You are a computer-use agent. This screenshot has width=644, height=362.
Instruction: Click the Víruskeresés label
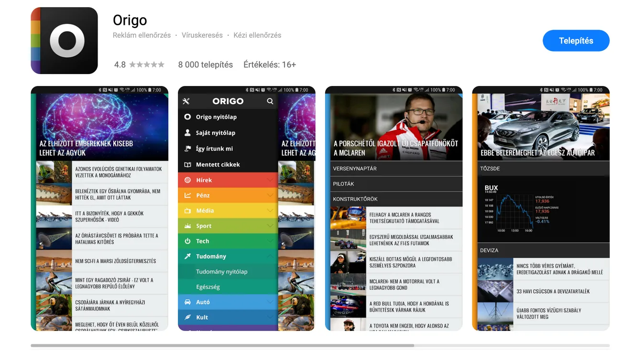pos(202,35)
